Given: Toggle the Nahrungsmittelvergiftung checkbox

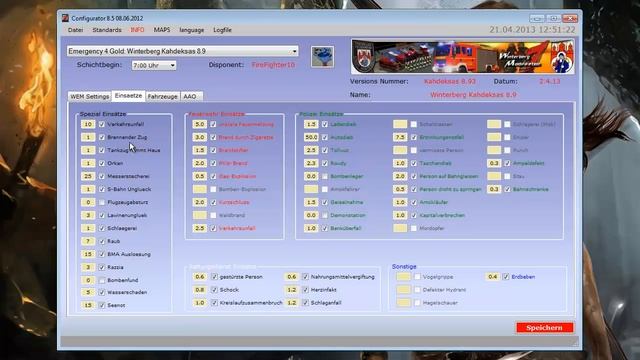Looking at the screenshot, I should [305, 277].
